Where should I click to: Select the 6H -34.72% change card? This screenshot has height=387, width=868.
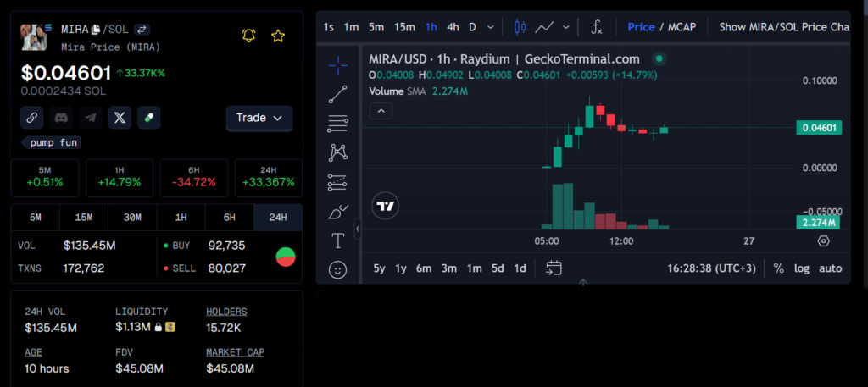click(x=194, y=178)
